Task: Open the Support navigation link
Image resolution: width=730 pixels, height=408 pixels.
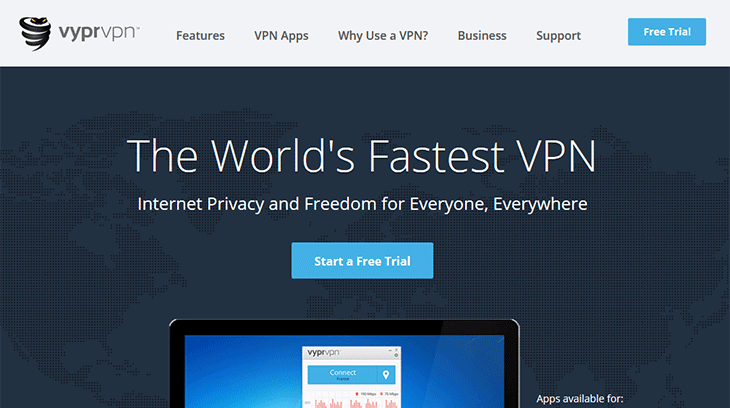Action: tap(558, 36)
